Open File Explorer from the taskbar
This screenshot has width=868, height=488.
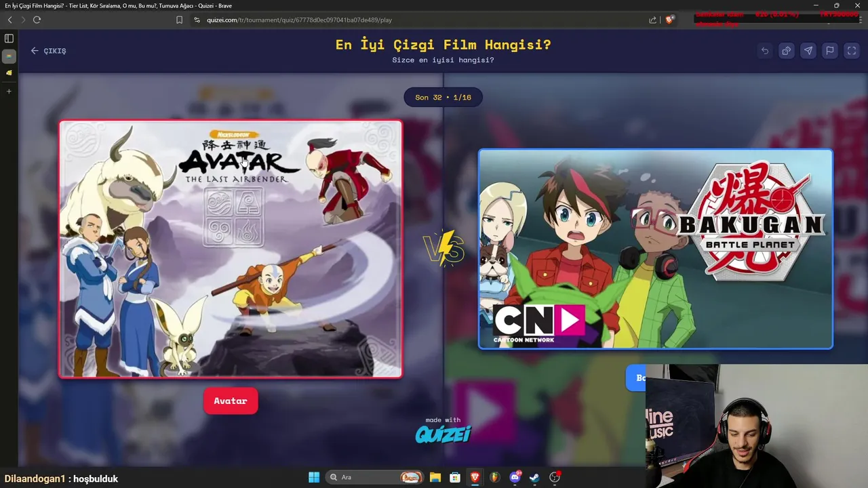tap(435, 477)
